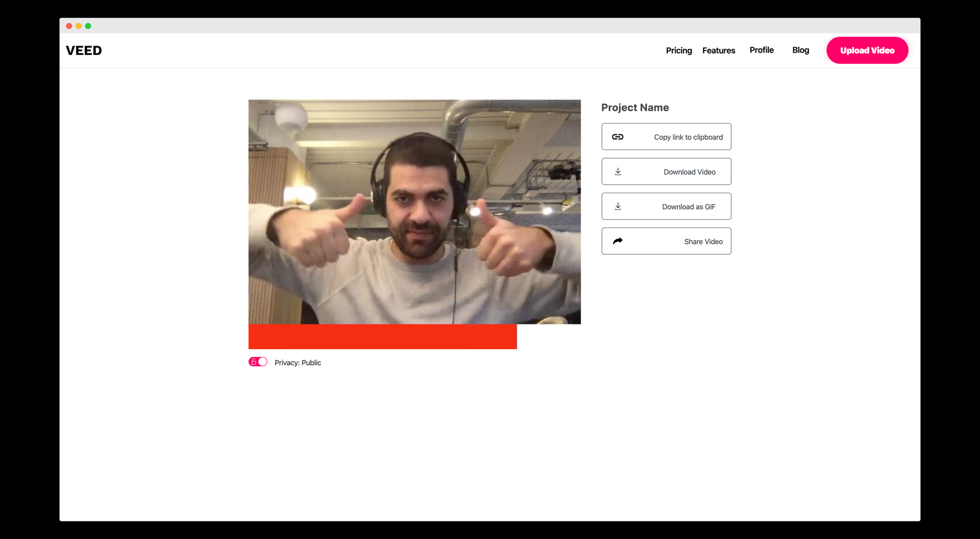Click the VEED logo
This screenshot has width=980, height=539.
pyautogui.click(x=84, y=51)
